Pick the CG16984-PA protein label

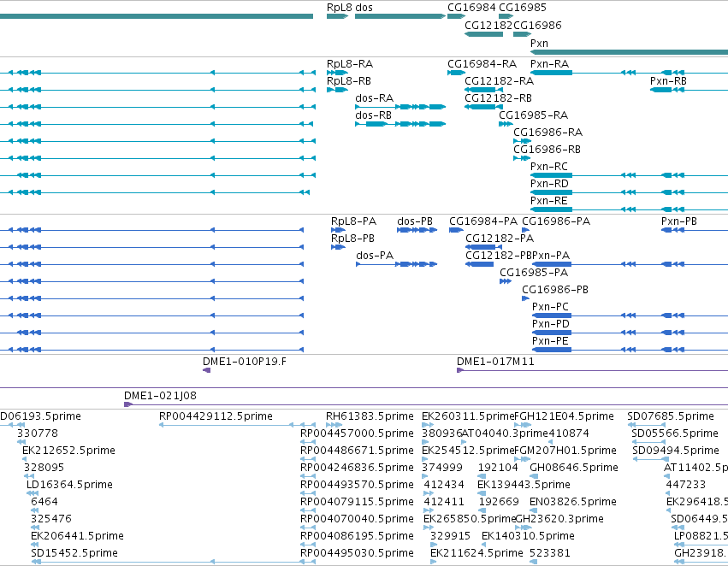pos(483,221)
